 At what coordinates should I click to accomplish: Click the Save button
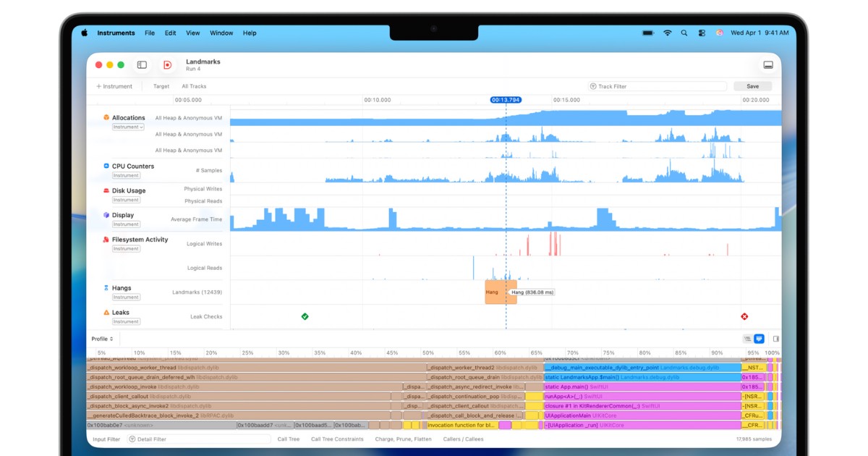[752, 86]
